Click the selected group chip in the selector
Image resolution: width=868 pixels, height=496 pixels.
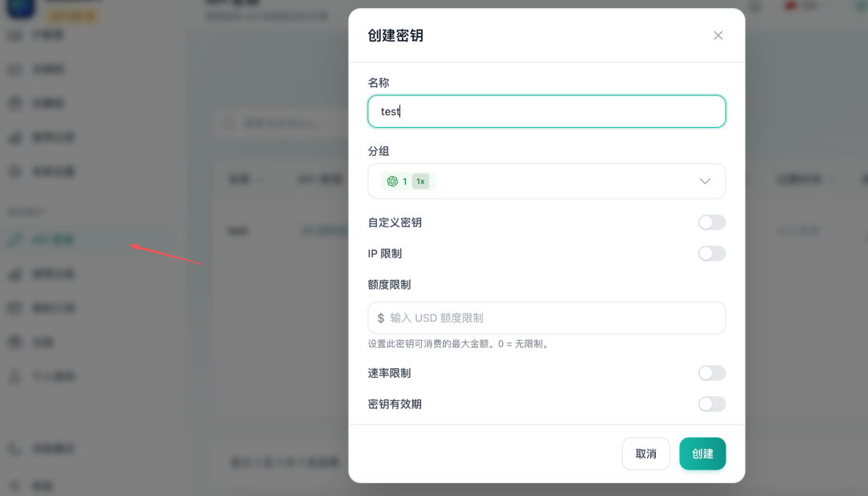point(406,181)
